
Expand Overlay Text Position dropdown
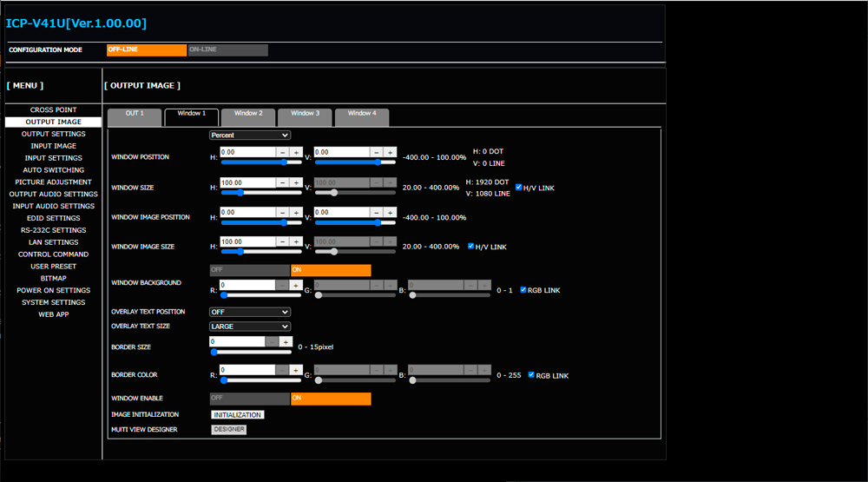(249, 312)
